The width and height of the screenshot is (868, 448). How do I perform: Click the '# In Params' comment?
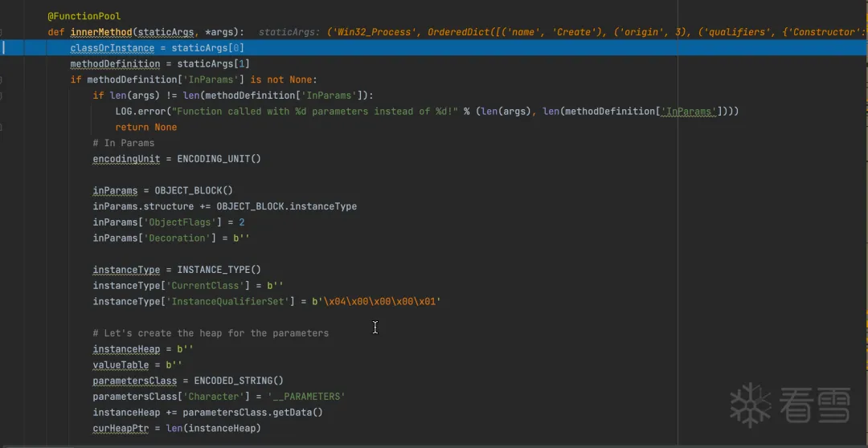[x=124, y=143]
